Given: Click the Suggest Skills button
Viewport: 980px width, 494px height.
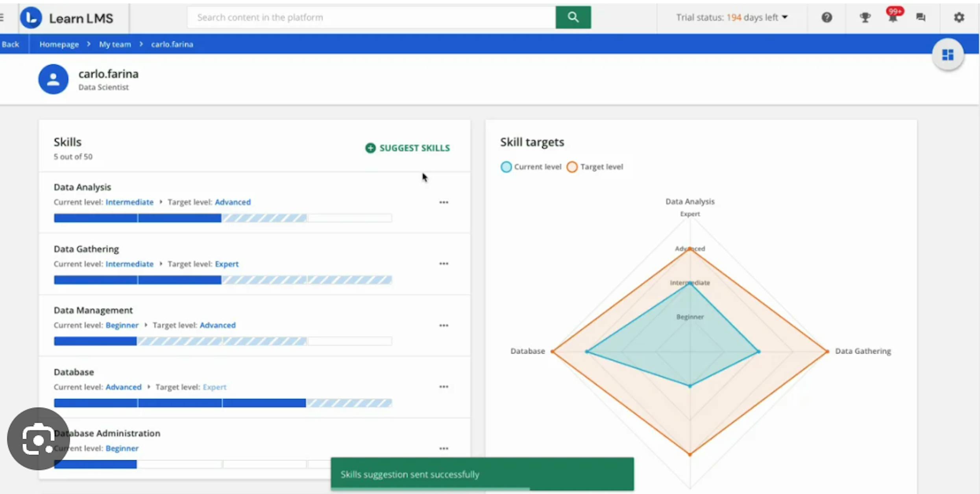Looking at the screenshot, I should (407, 148).
